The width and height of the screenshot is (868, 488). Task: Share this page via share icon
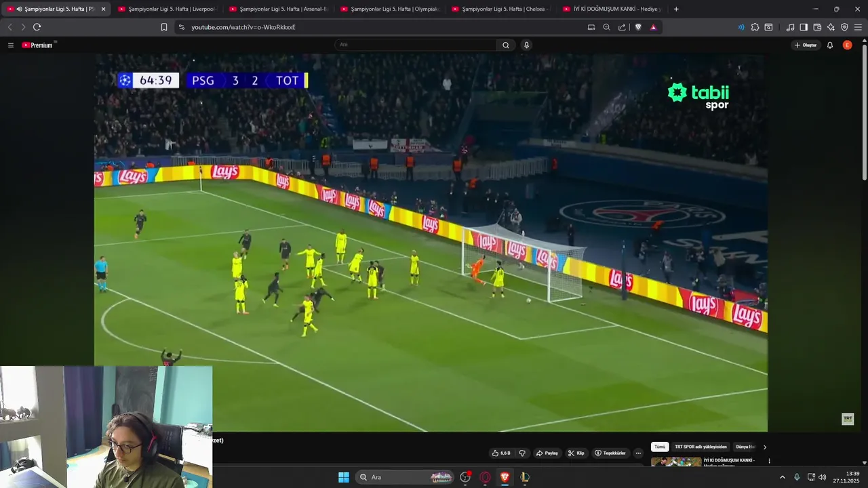tap(622, 27)
